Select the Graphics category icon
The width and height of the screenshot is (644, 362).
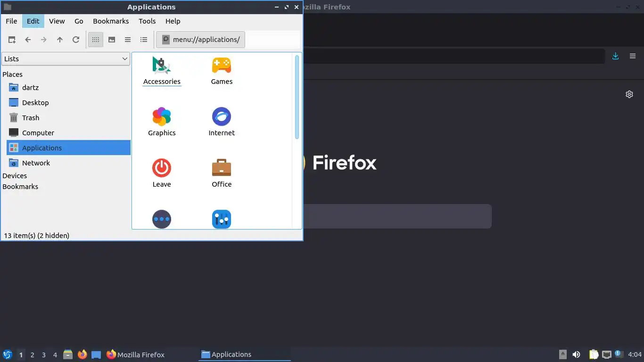[162, 122]
